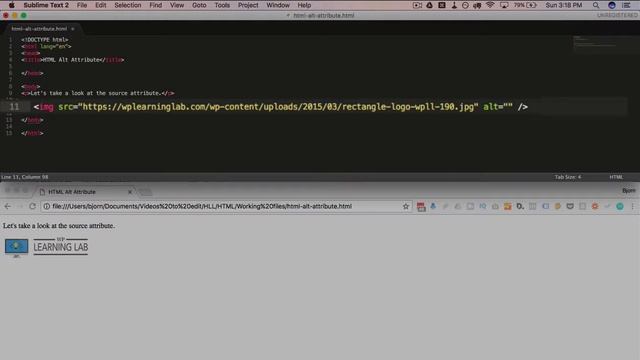Click the yellow round extension icon
640x360 pixels.
558,206
